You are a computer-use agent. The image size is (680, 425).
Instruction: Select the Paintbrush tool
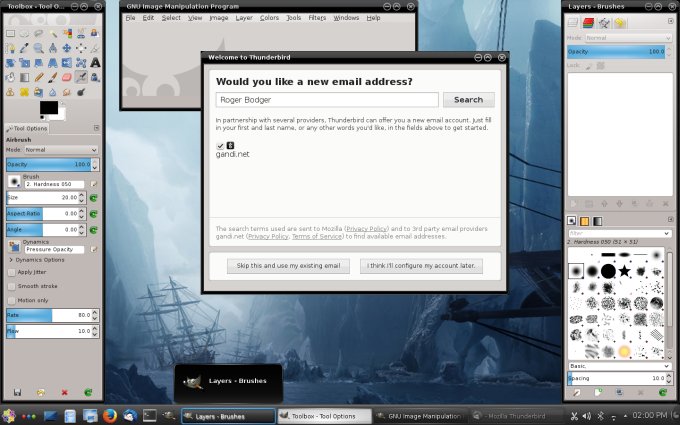click(53, 77)
